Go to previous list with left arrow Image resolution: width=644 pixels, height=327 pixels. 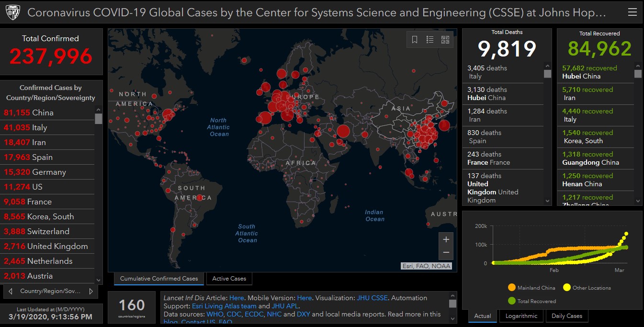point(11,291)
